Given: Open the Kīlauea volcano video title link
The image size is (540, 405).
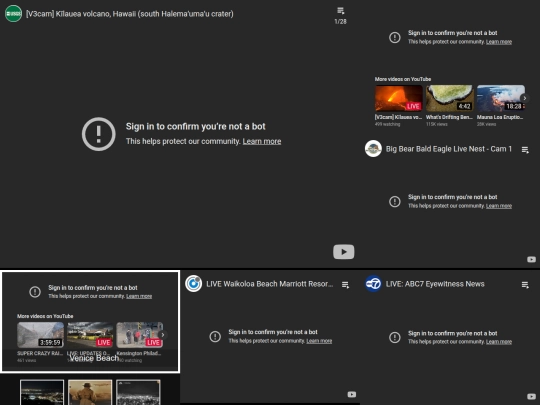Looking at the screenshot, I should [x=129, y=14].
